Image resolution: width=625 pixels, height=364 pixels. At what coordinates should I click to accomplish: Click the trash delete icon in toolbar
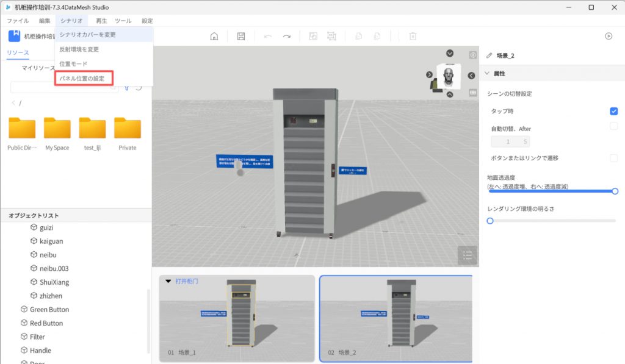click(x=413, y=36)
